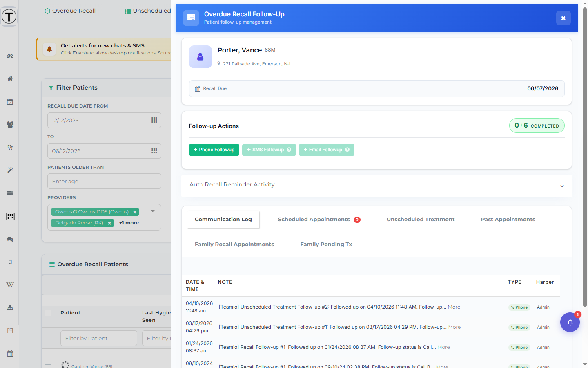This screenshot has height=368, width=588.
Task: Open the org chart icon in sidebar
Action: [x=10, y=307]
